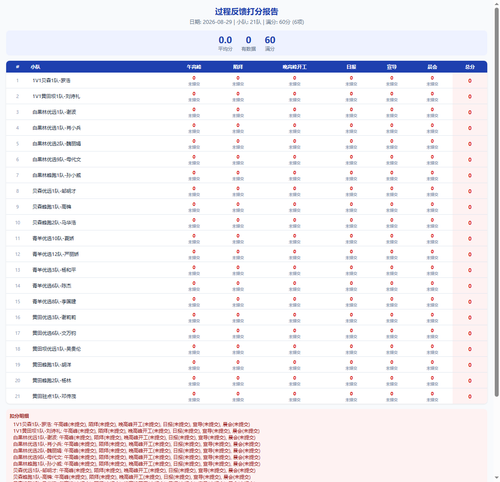The width and height of the screenshot is (500, 482).
Task: Click row 14 总分 red total marker
Action: click(x=470, y=286)
